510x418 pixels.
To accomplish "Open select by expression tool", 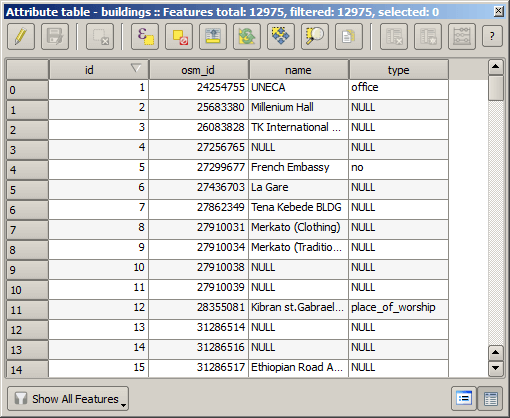I will (x=145, y=37).
